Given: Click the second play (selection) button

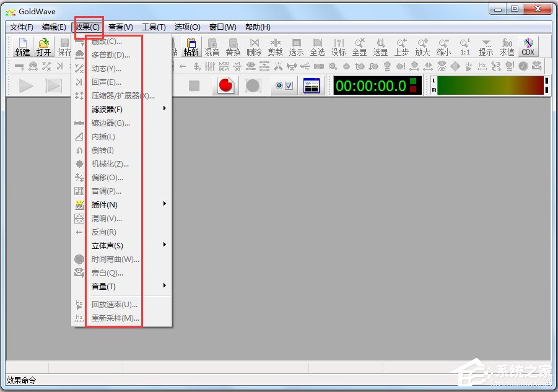Looking at the screenshot, I should (54, 85).
